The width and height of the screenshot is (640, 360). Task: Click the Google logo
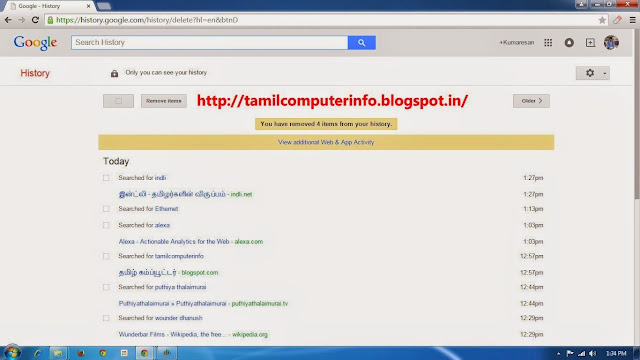35,43
